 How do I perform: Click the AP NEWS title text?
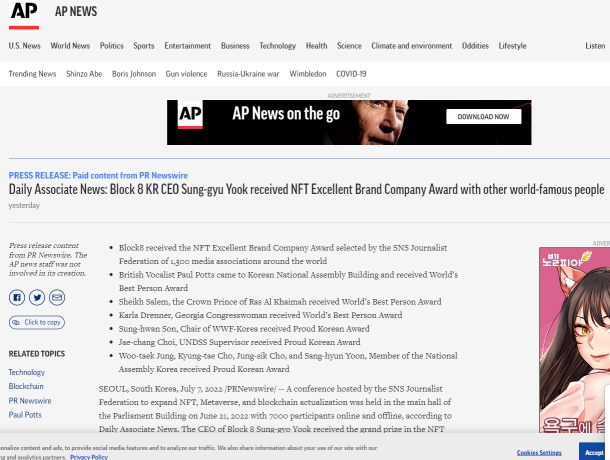76,11
